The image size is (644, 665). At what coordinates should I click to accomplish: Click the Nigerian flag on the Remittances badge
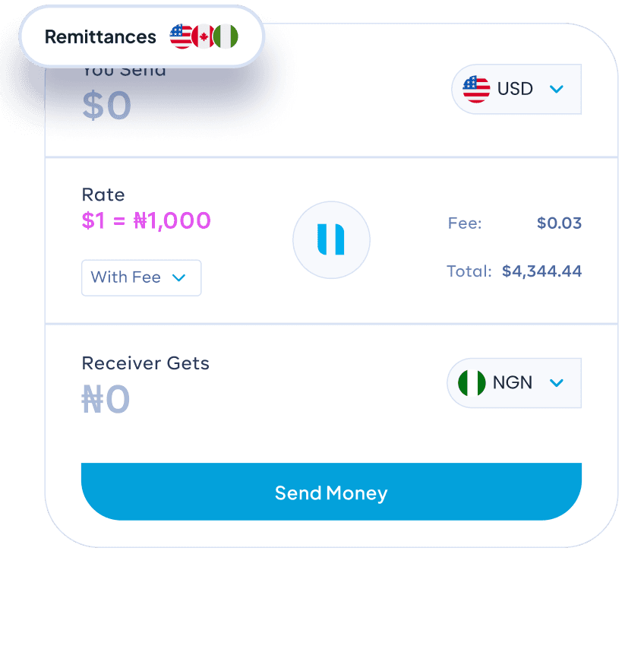(224, 36)
